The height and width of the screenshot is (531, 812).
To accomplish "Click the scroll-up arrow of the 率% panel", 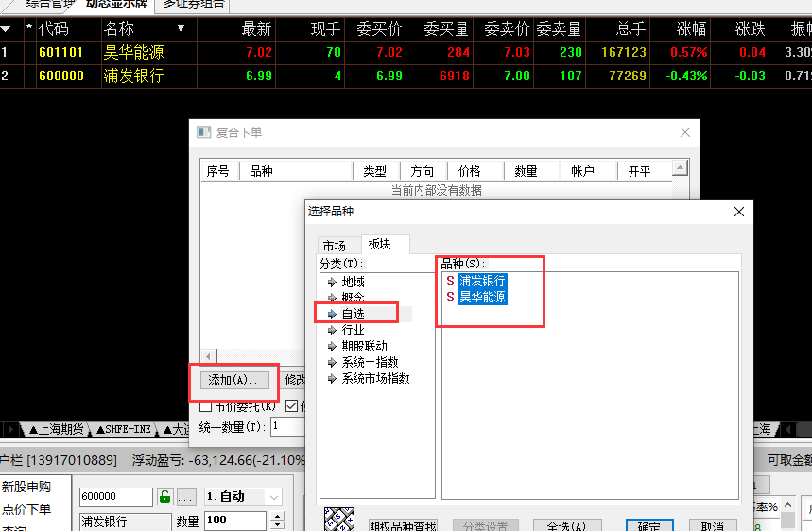I will click(x=787, y=505).
